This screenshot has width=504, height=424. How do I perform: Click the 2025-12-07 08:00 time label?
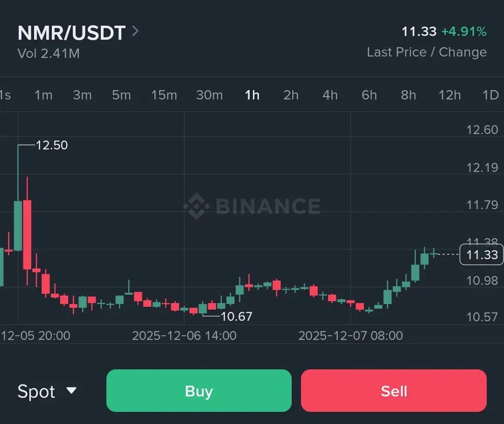(x=350, y=336)
